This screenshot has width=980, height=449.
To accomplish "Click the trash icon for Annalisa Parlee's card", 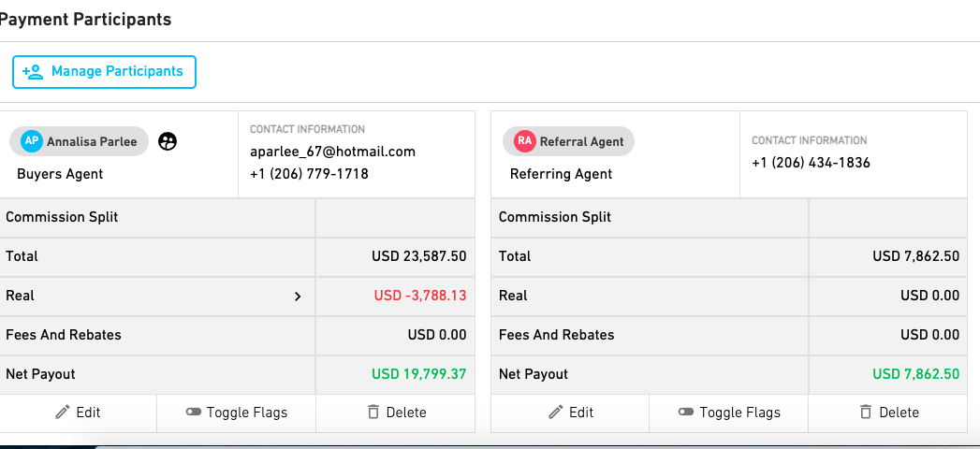I will (x=373, y=413).
